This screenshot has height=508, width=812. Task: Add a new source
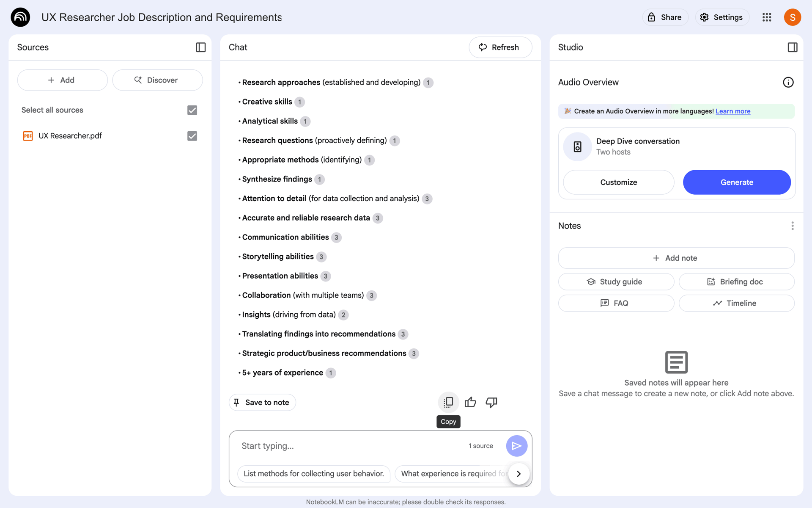(x=63, y=80)
